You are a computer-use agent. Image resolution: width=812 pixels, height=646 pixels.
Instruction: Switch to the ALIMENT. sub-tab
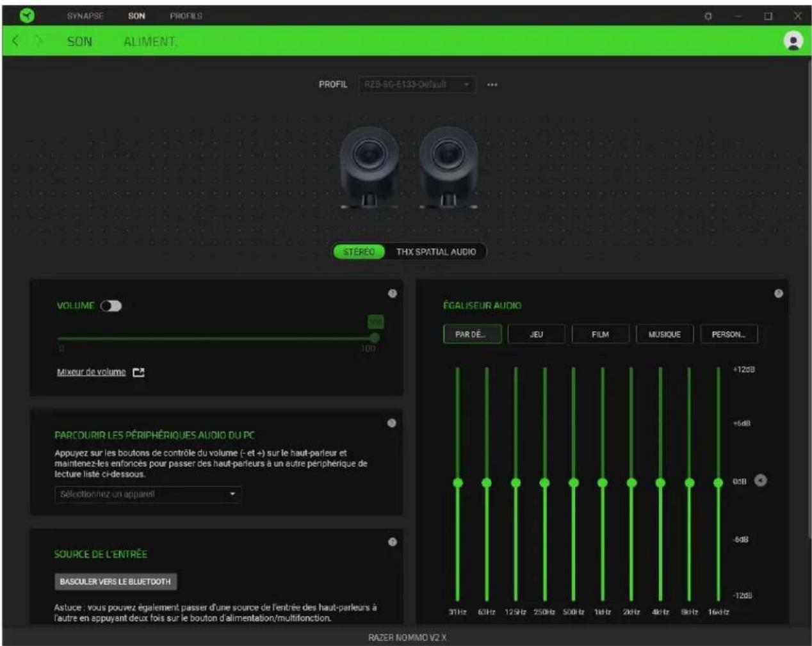[x=150, y=42]
